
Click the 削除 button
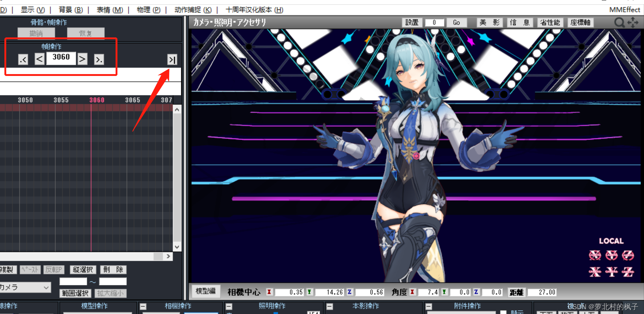pos(113,270)
